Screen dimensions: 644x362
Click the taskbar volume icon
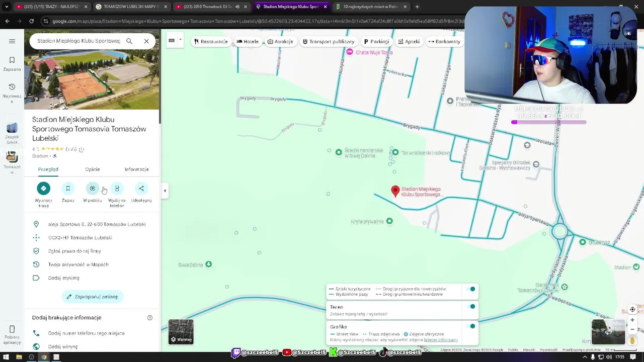(x=609, y=357)
